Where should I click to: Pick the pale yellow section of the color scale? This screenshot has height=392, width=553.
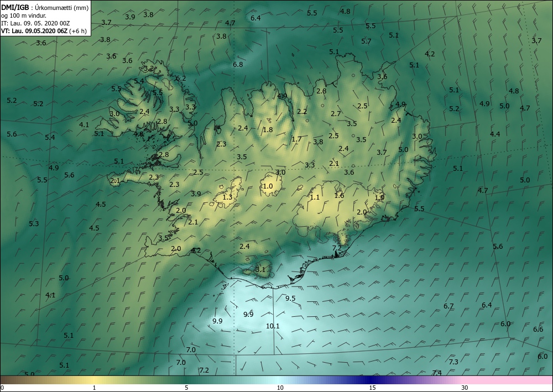coord(93,380)
